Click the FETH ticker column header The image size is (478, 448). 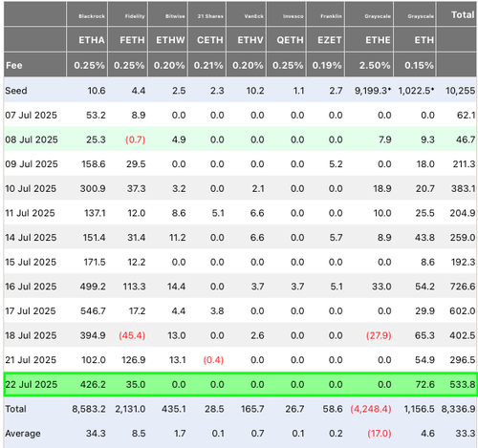tap(132, 40)
